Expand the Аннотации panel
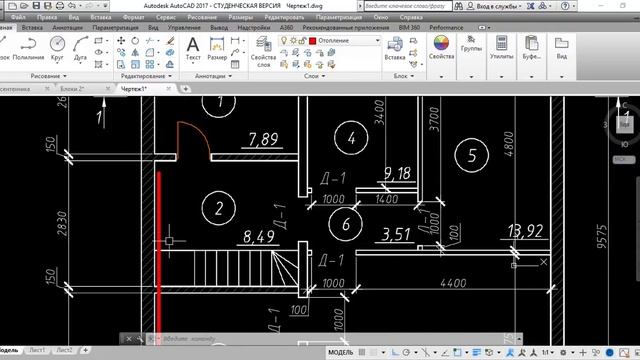The height and width of the screenshot is (360, 640). 213,76
